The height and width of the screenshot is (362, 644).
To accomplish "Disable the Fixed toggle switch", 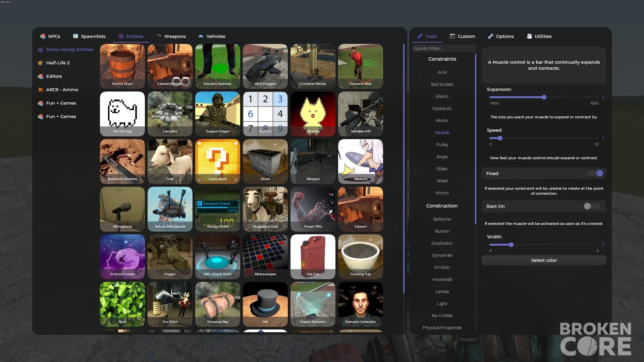I will (595, 173).
